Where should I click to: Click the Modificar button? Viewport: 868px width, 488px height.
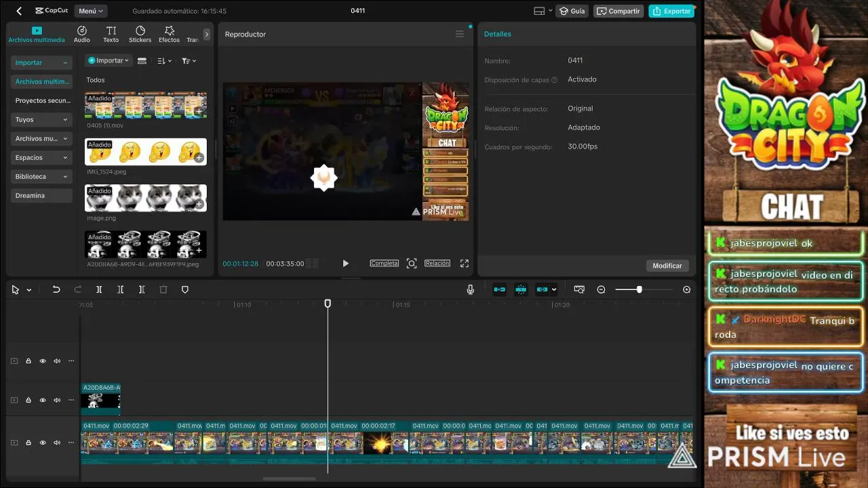point(667,266)
